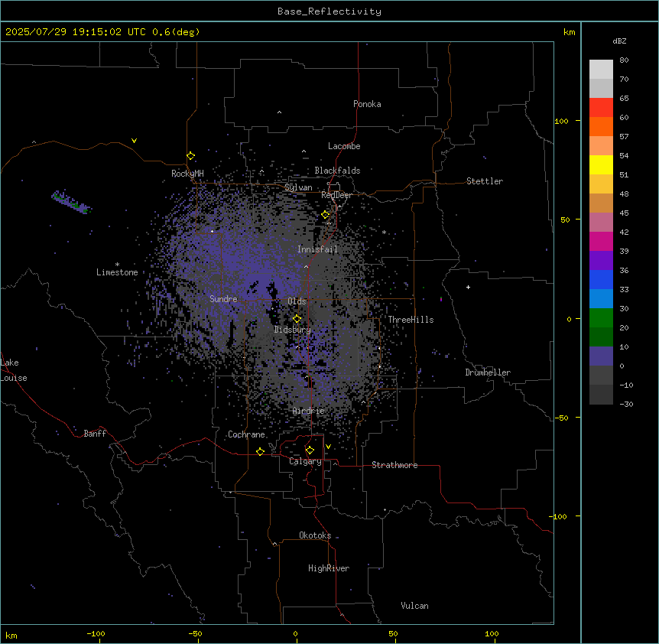Screen dimensions: 659x644
Task: Click the yellow diamond marker above Didsbury
Action: pyautogui.click(x=297, y=319)
